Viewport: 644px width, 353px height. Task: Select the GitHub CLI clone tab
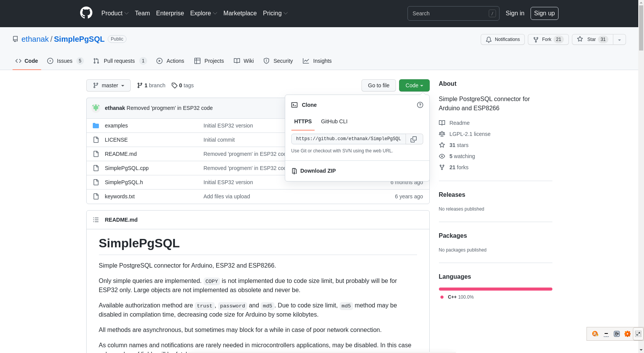[334, 121]
